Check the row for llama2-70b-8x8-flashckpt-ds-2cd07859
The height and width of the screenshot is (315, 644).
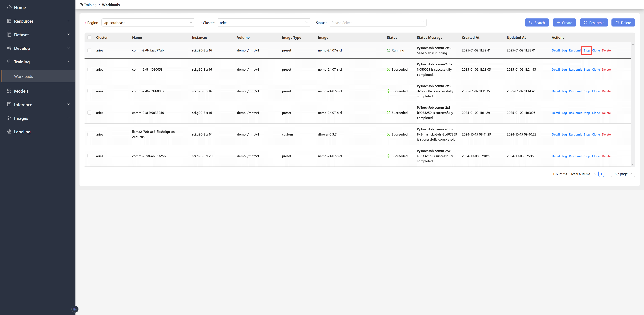pyautogui.click(x=89, y=134)
